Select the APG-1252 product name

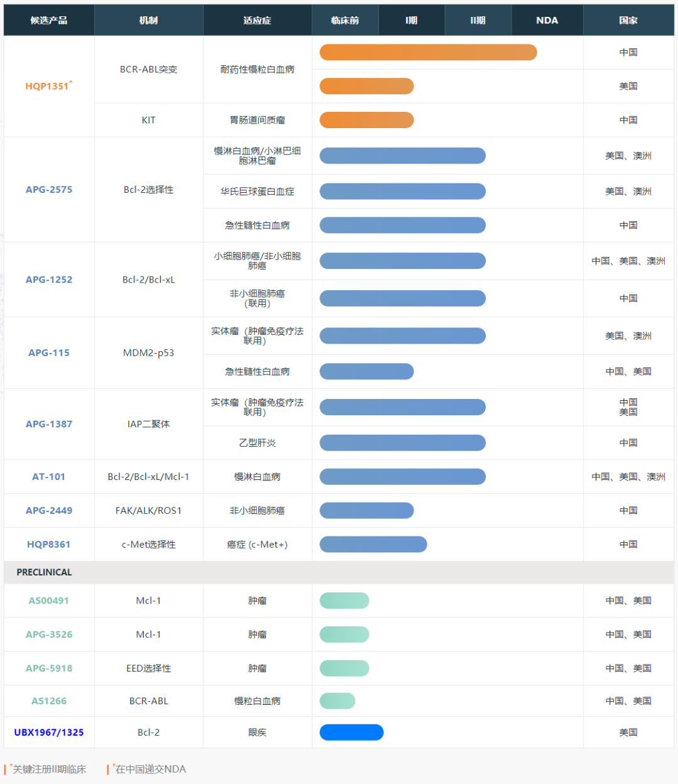click(49, 280)
